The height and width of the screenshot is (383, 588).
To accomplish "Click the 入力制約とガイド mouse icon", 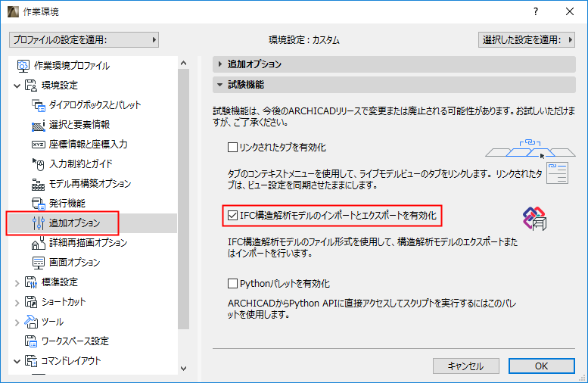I will 39,164.
